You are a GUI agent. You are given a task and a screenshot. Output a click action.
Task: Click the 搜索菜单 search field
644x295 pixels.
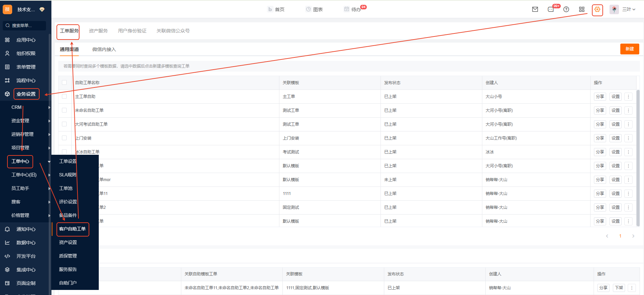pyautogui.click(x=24, y=25)
